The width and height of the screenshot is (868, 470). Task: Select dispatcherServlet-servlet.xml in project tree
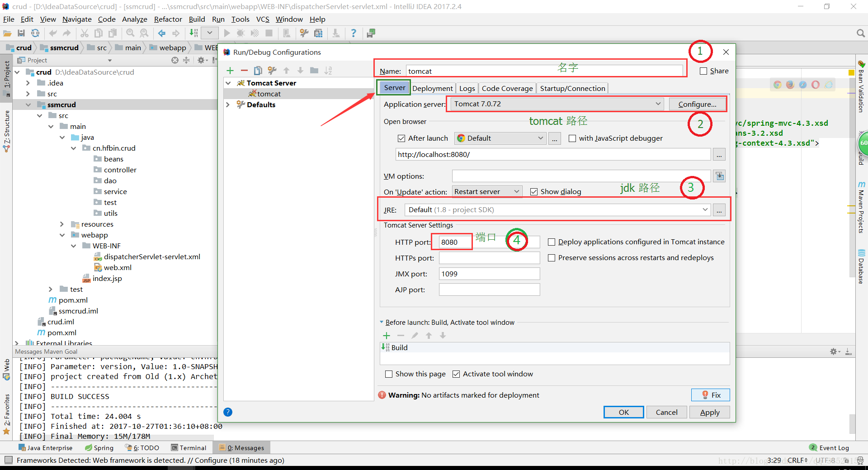pos(152,257)
